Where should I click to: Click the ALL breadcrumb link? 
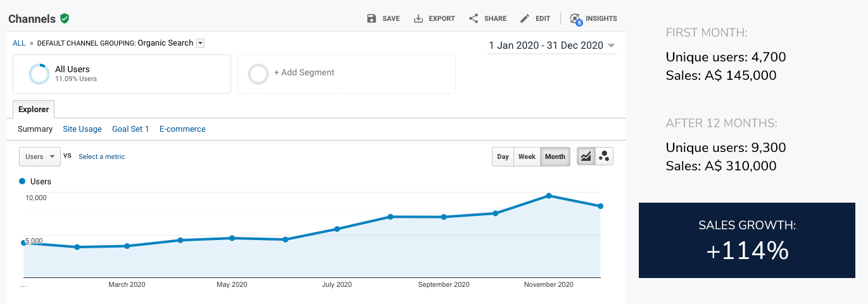pyautogui.click(x=19, y=43)
